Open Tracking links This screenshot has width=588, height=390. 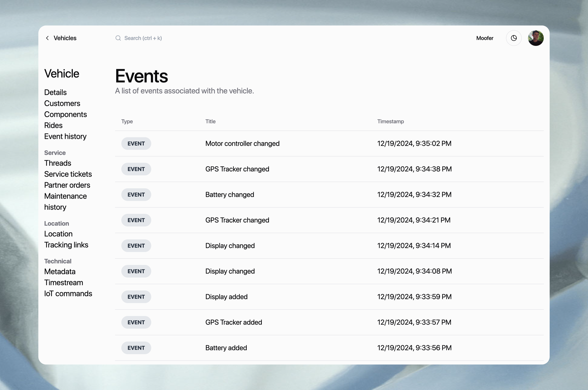click(x=66, y=245)
